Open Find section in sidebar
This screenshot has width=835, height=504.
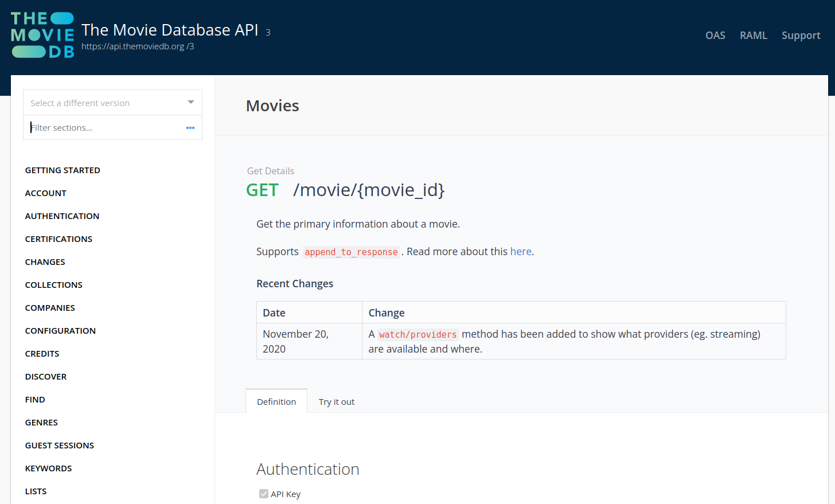(x=35, y=400)
